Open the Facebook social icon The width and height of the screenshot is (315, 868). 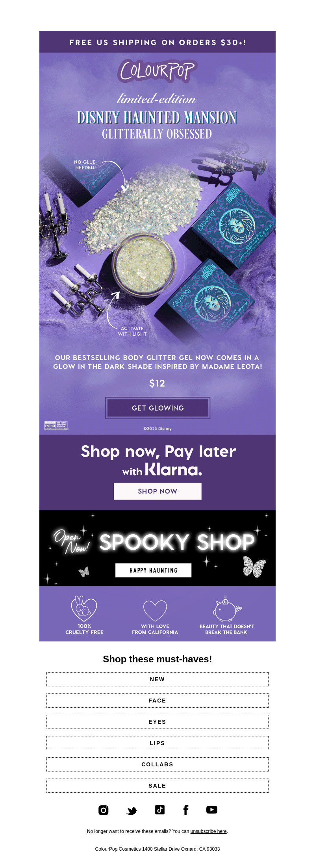tap(186, 810)
